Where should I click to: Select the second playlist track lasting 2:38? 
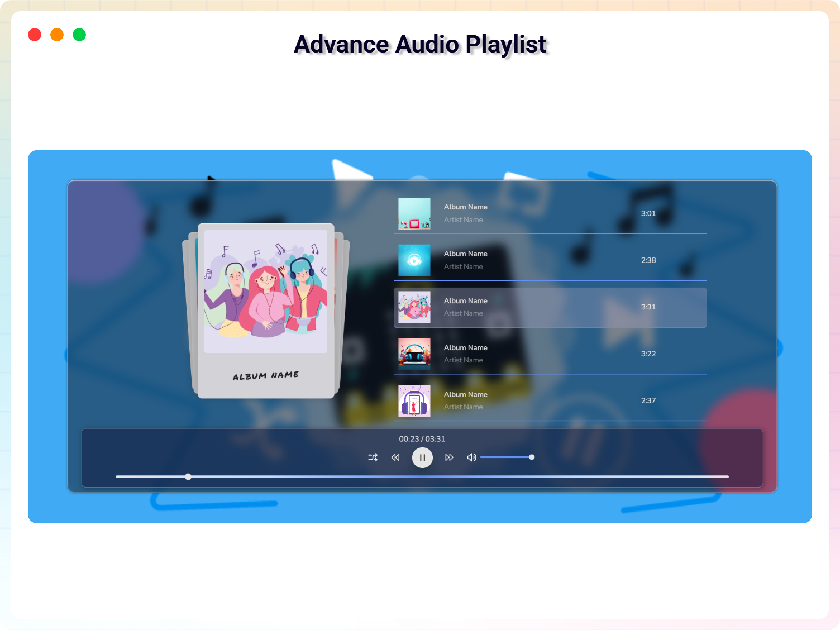click(550, 260)
